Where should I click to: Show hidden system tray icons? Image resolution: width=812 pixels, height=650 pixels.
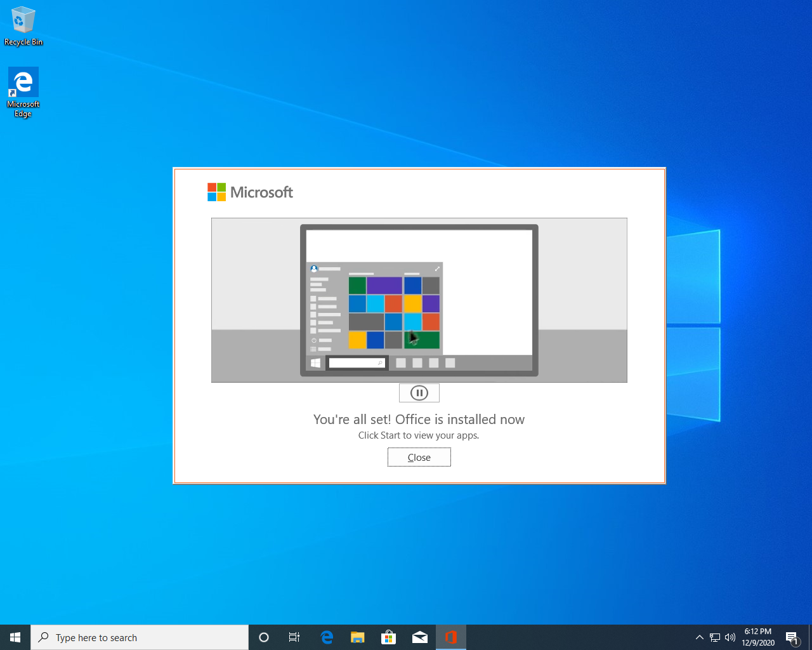point(700,637)
